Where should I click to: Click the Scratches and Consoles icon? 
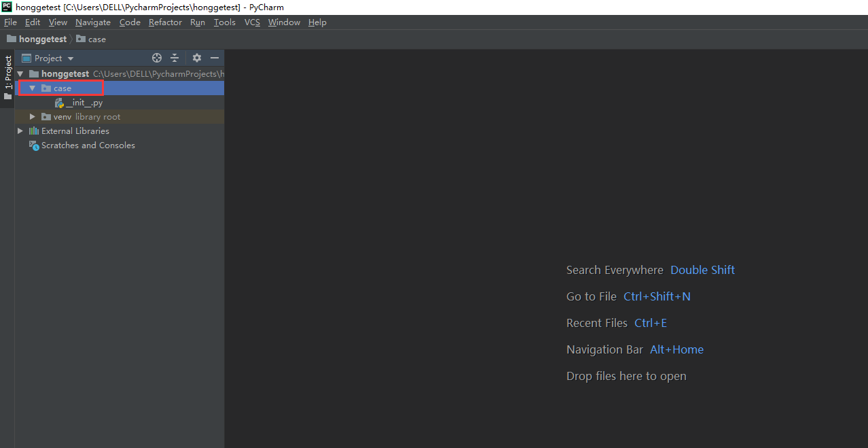[x=34, y=145]
